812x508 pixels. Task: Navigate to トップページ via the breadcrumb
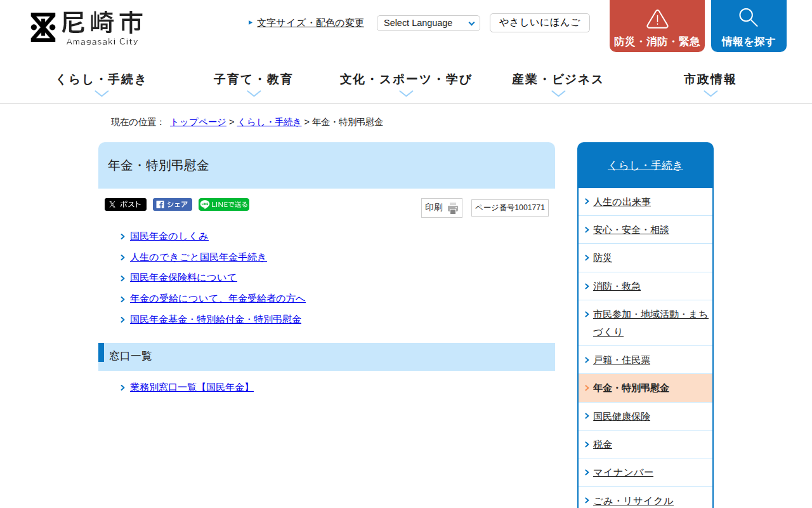197,121
